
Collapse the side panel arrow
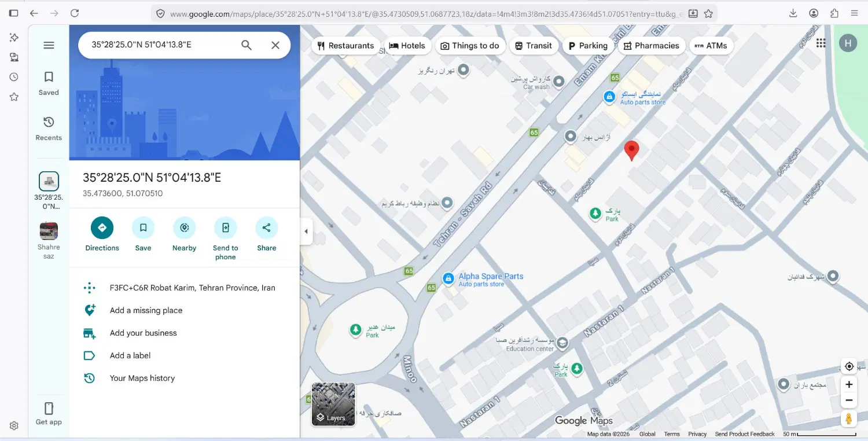click(306, 231)
